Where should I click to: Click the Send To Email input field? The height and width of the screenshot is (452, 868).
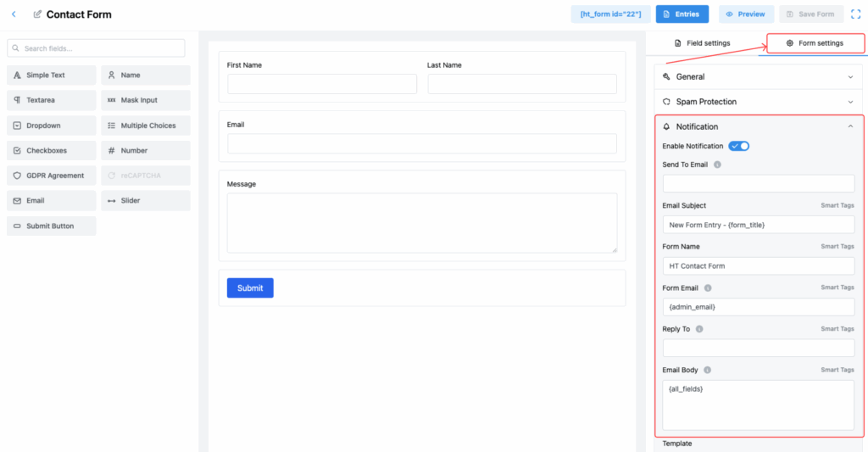pos(759,183)
